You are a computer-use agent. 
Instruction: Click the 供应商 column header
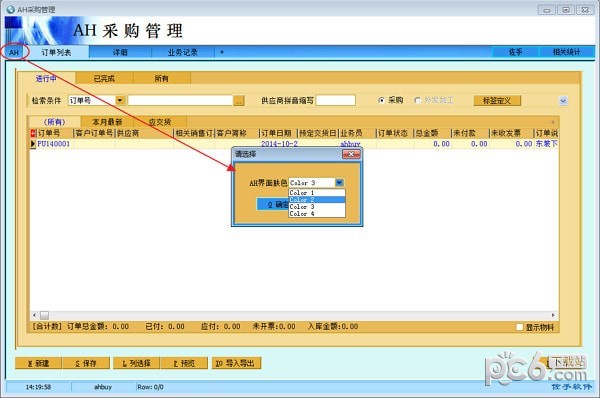click(x=144, y=133)
